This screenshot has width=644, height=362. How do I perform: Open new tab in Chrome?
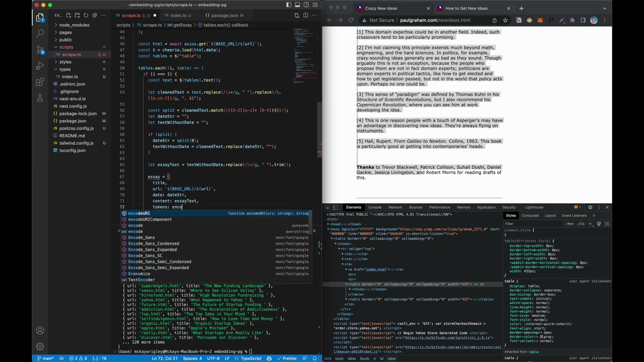pyautogui.click(x=521, y=8)
